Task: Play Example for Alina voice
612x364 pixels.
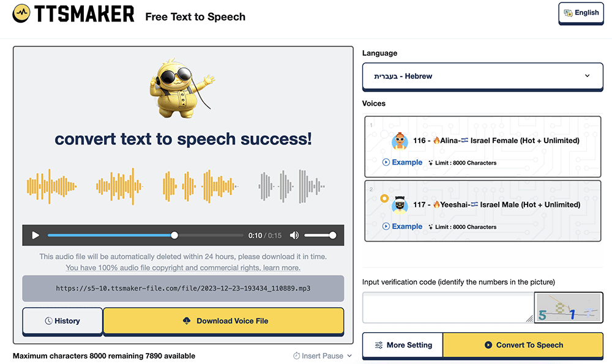Action: click(403, 162)
